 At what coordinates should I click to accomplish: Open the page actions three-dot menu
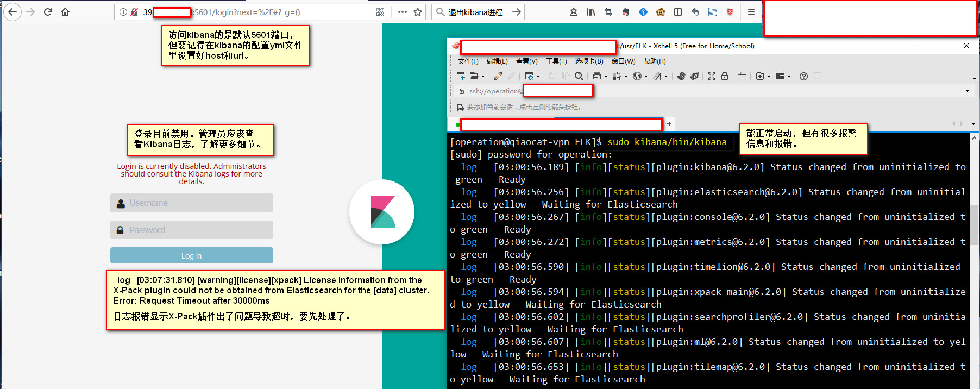(402, 12)
